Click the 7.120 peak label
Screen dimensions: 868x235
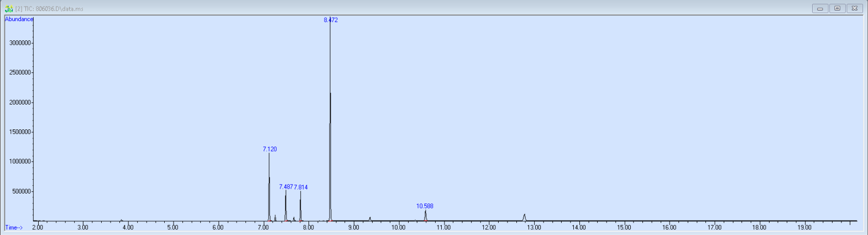pos(270,149)
